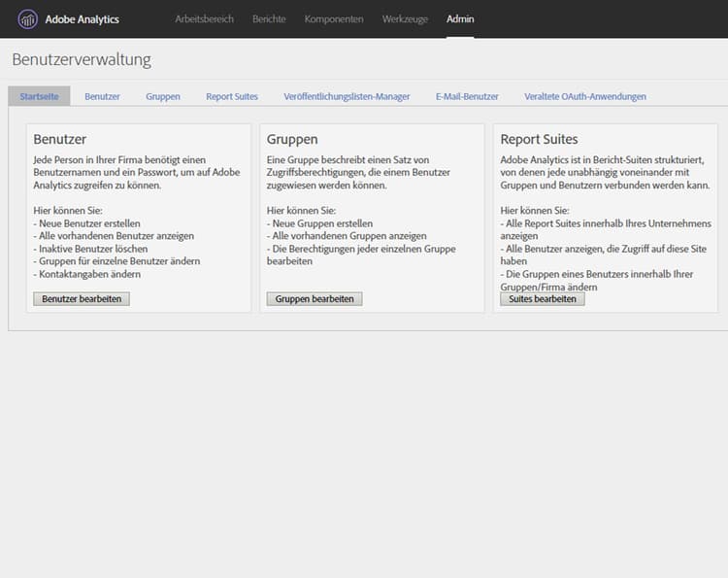Open the Komponenten menu

click(334, 19)
